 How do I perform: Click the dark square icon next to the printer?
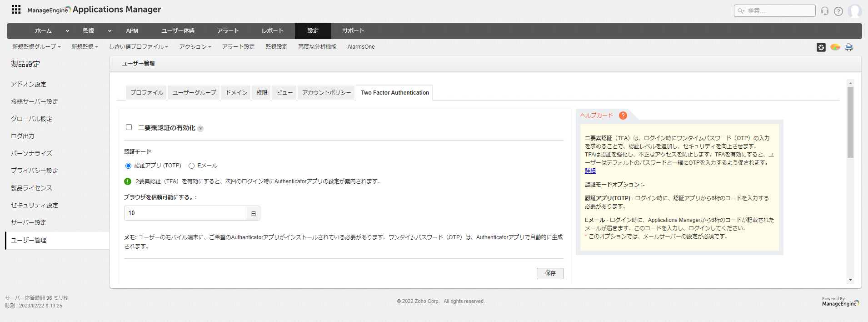[821, 47]
